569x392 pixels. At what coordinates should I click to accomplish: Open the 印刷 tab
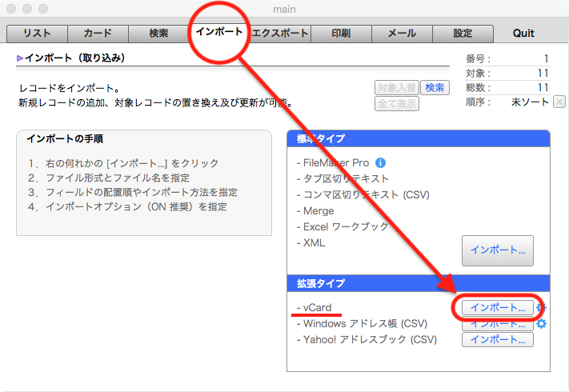tap(341, 34)
